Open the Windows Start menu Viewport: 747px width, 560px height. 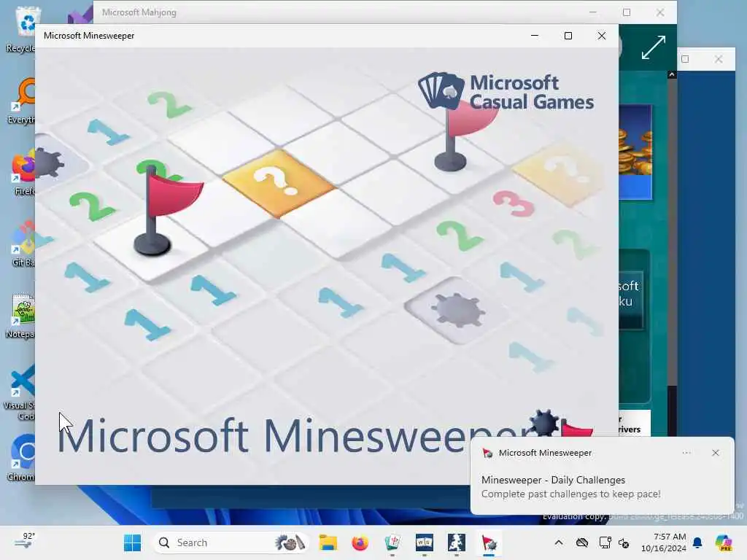[x=132, y=542]
